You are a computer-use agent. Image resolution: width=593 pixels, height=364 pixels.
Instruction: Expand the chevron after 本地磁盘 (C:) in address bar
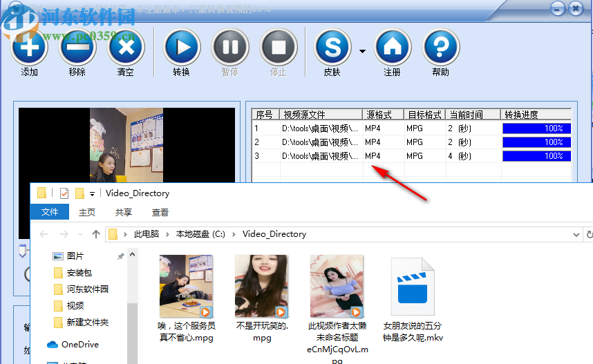point(234,235)
